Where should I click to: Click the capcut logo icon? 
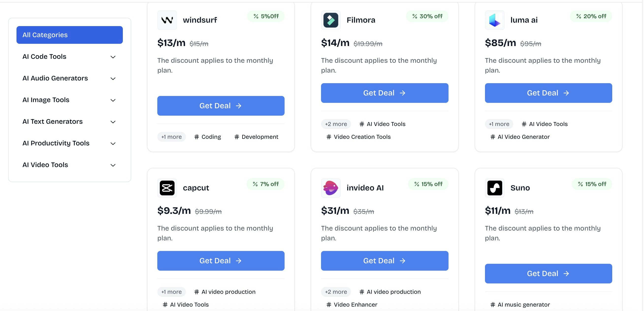coord(167,188)
